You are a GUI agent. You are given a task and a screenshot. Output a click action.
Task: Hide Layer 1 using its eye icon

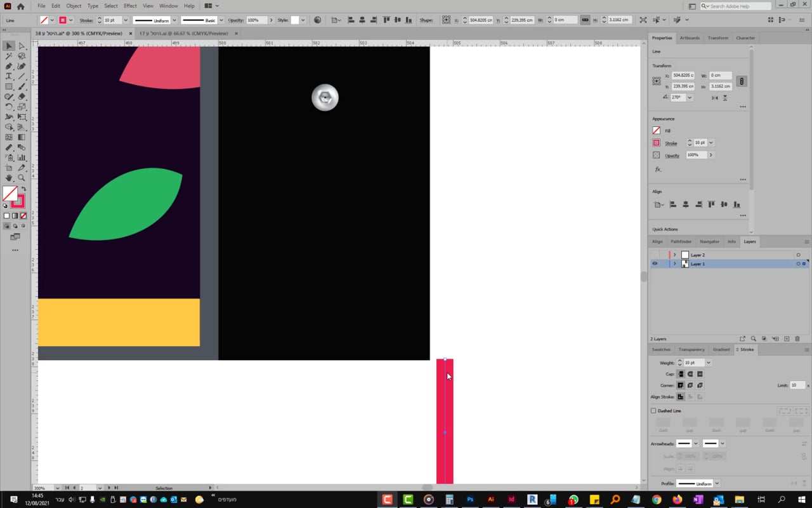655,264
